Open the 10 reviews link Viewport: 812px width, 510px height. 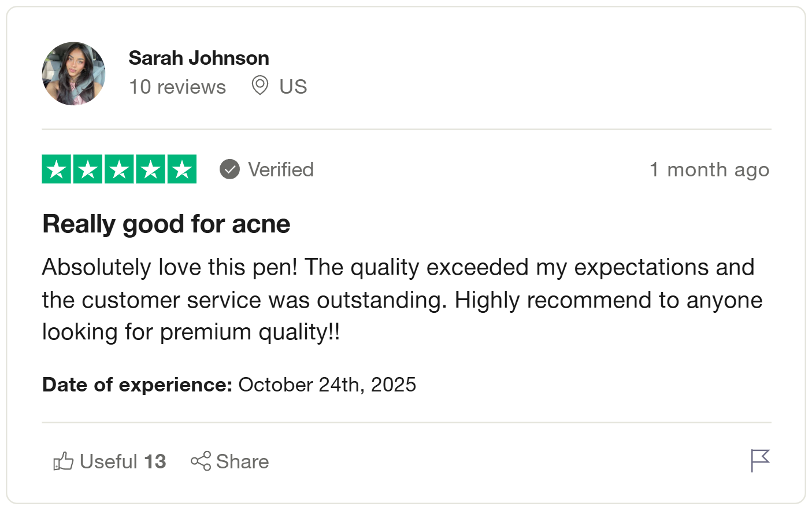(x=177, y=87)
